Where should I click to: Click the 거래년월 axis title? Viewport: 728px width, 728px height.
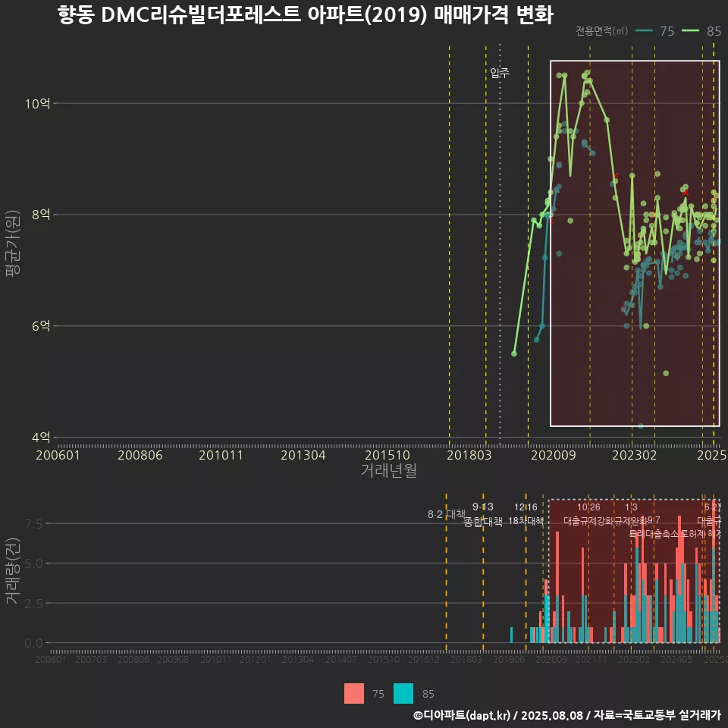(x=388, y=470)
